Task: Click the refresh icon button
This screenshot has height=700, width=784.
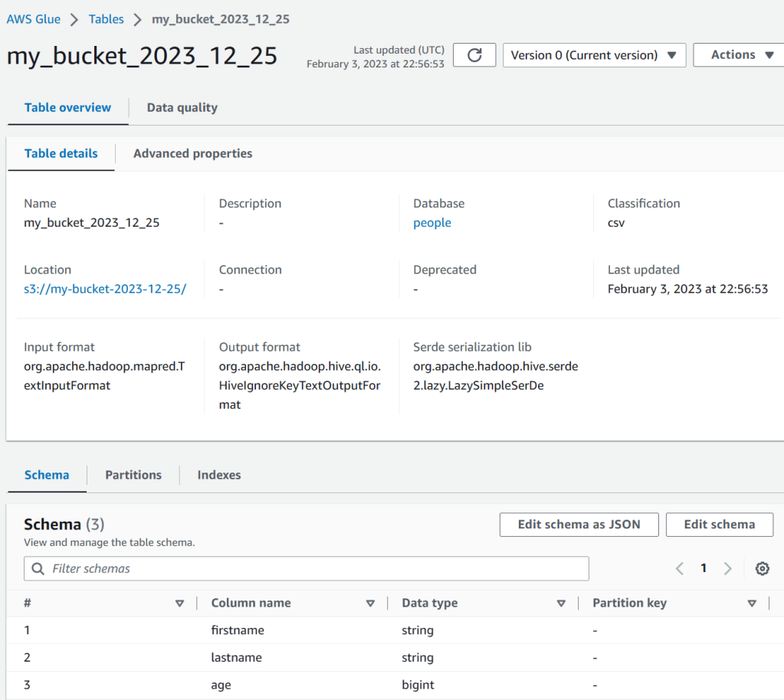Action: [x=474, y=55]
